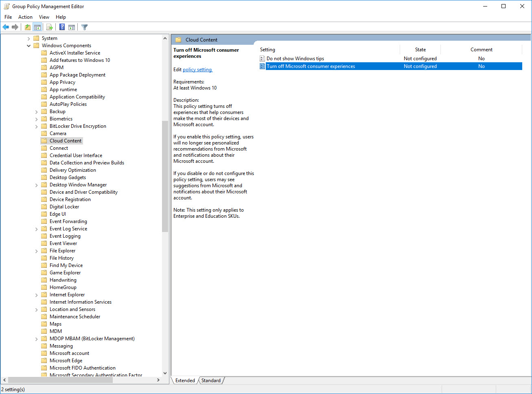Screen dimensions: 532x394
Task: Expand the File Explorer node
Action: click(x=37, y=251)
